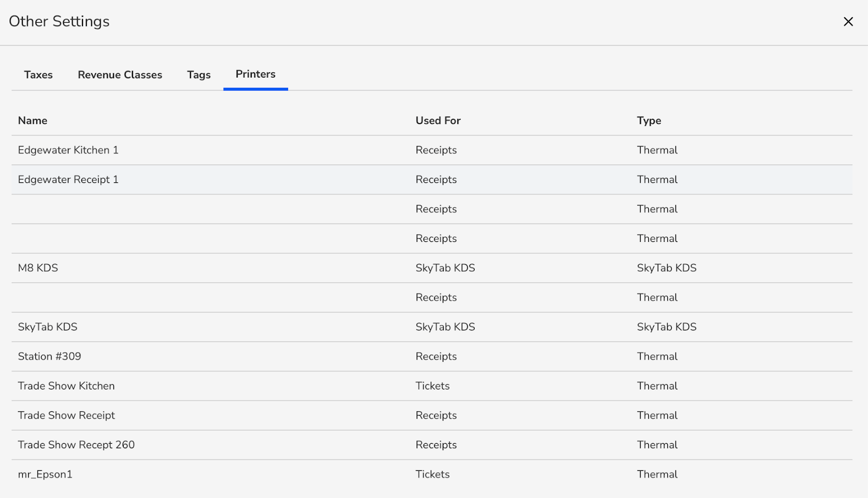Select the mr_Epson1 printer row
The image size is (868, 498).
(45, 474)
